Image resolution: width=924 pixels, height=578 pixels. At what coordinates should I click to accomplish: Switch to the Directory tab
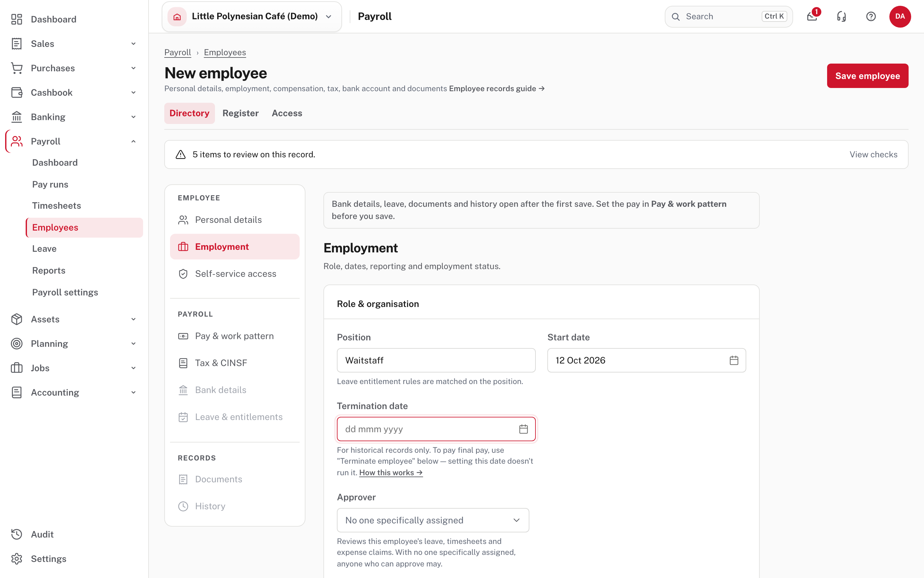189,113
